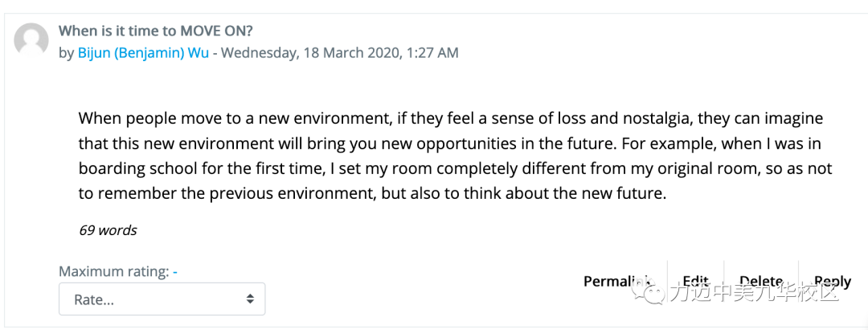Reply to Benjamin's post
This screenshot has height=330, width=868.
(x=833, y=282)
